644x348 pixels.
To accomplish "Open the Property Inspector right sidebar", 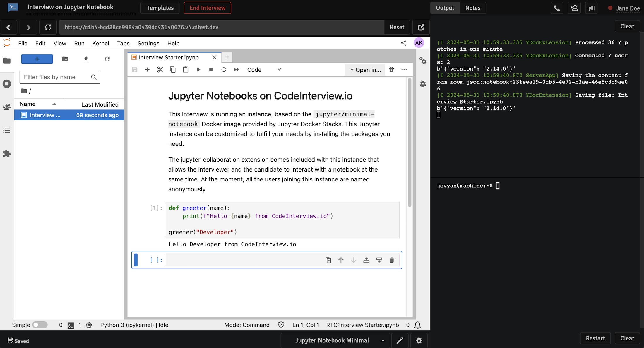I will 423,61.
